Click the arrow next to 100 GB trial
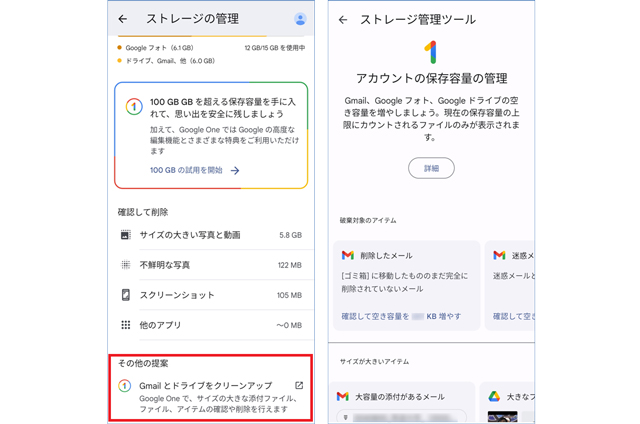The height and width of the screenshot is (424, 640). pyautogui.click(x=235, y=171)
